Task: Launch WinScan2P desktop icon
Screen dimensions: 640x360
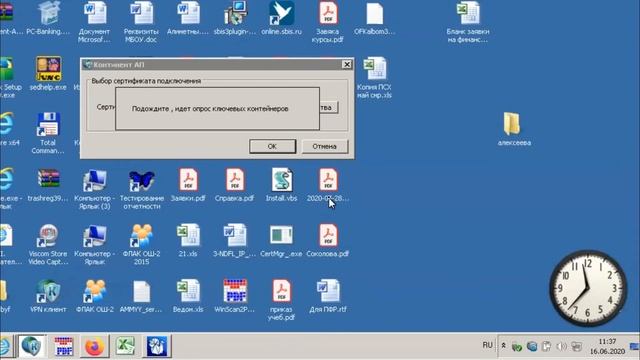Action: [235, 296]
